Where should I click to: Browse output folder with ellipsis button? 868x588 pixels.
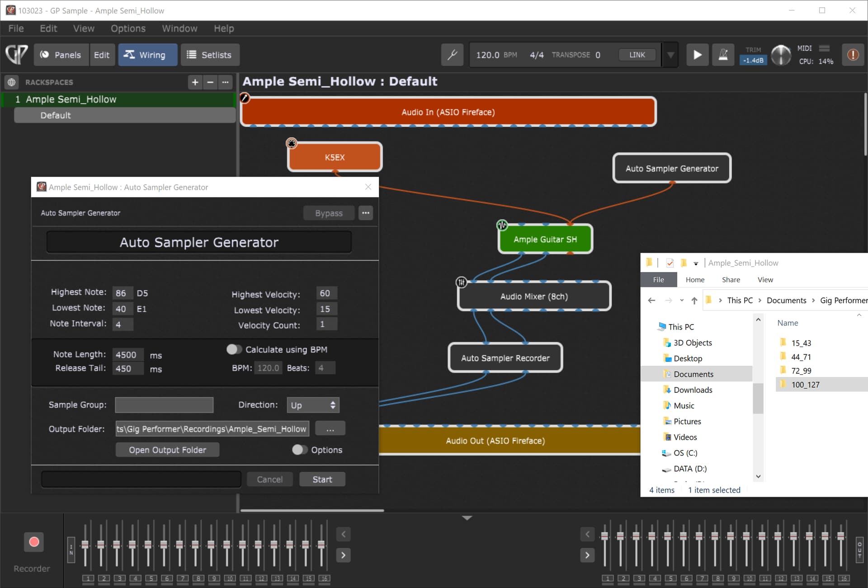[330, 428]
